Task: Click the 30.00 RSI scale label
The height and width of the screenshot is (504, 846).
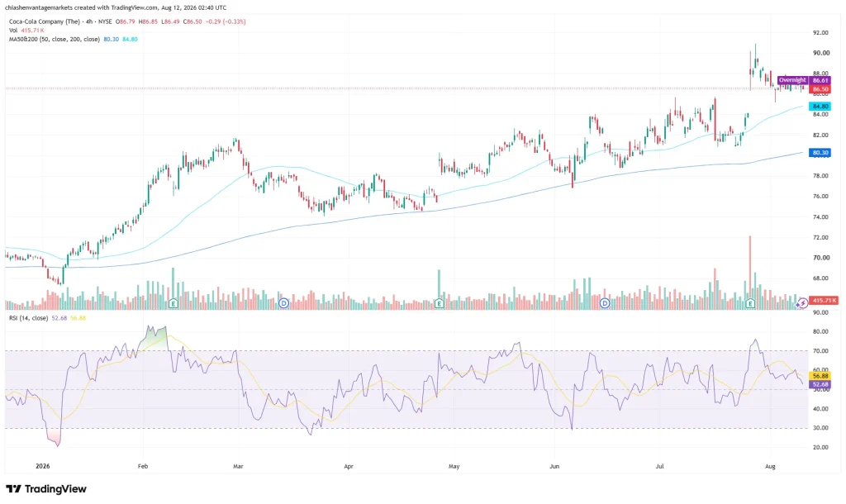Action: [x=820, y=428]
